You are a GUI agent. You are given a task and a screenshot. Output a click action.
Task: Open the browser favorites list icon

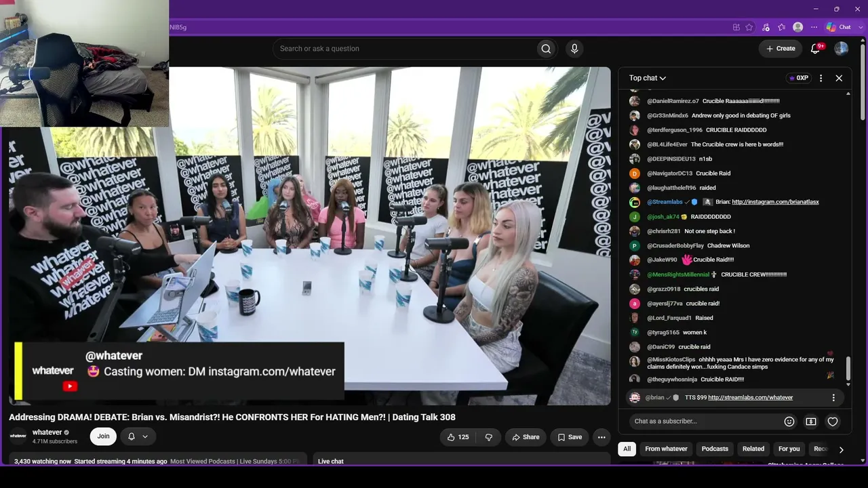pyautogui.click(x=782, y=27)
